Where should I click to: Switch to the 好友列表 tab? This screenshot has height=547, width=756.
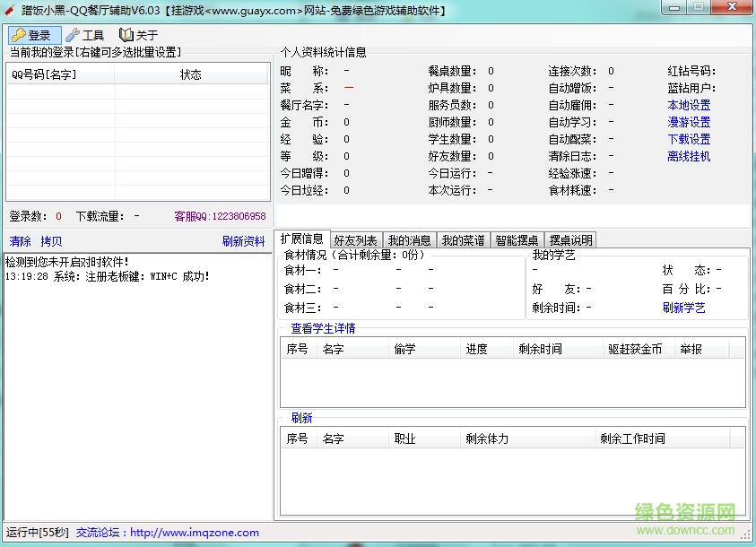pos(355,240)
